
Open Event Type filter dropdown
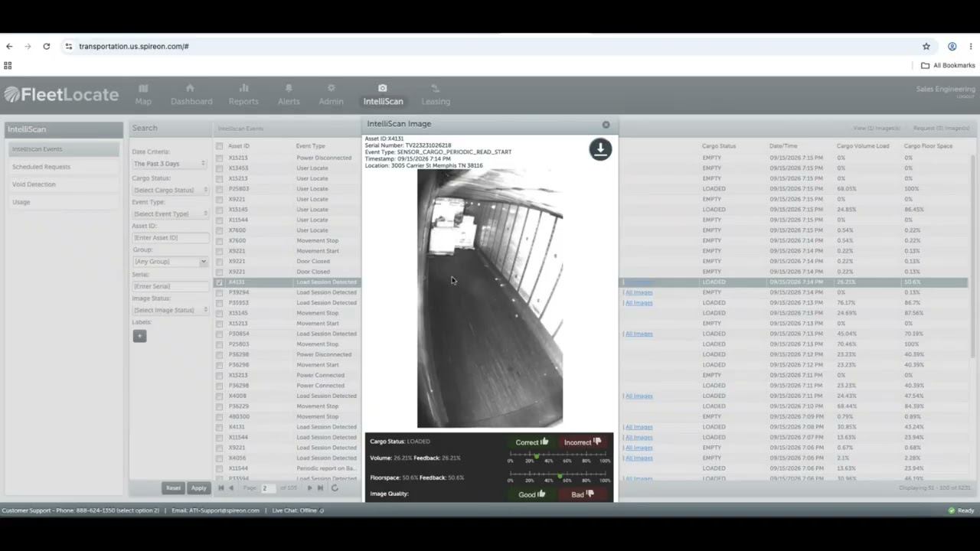tap(170, 214)
